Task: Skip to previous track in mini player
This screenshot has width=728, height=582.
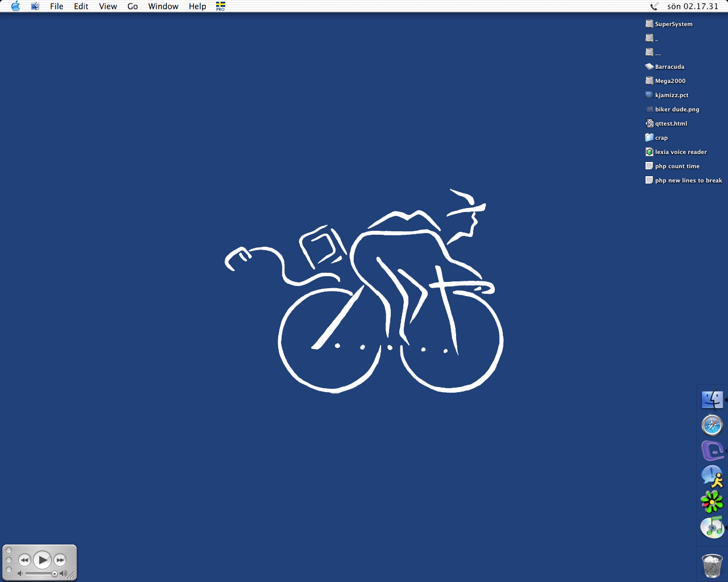Action: coord(24,560)
